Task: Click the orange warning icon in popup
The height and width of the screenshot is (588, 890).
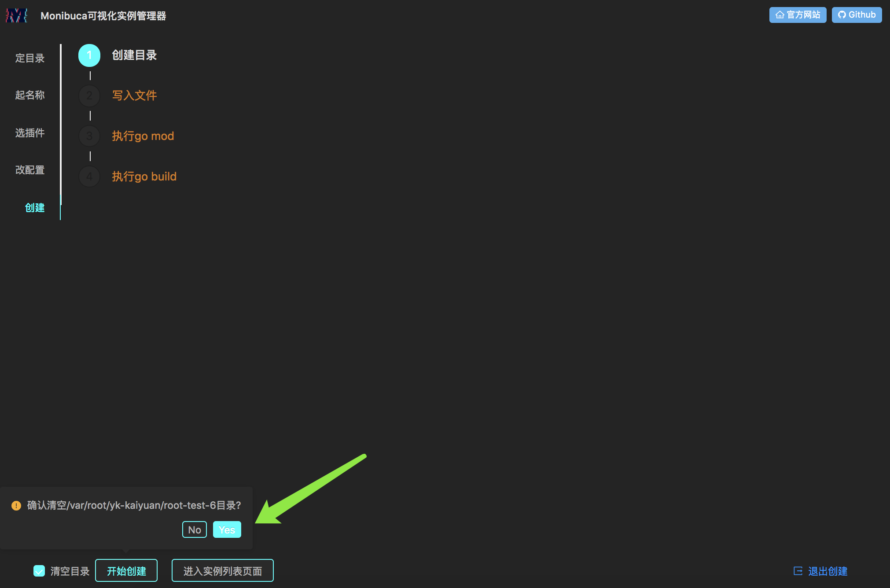Action: point(16,506)
